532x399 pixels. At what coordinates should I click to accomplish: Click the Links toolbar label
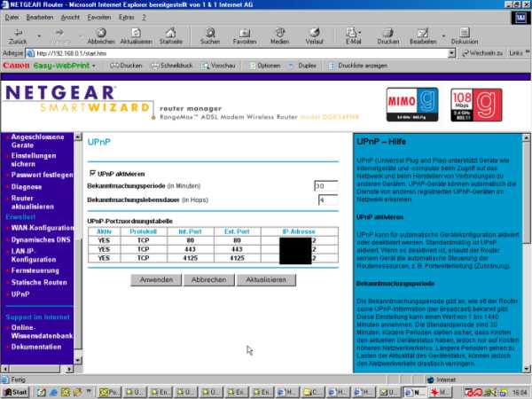[516, 53]
